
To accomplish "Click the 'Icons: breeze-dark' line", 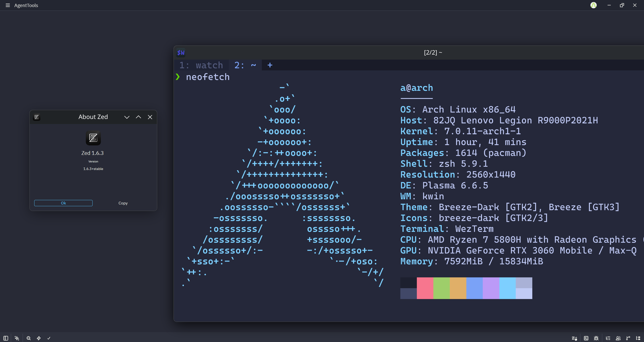I will 474,218.
